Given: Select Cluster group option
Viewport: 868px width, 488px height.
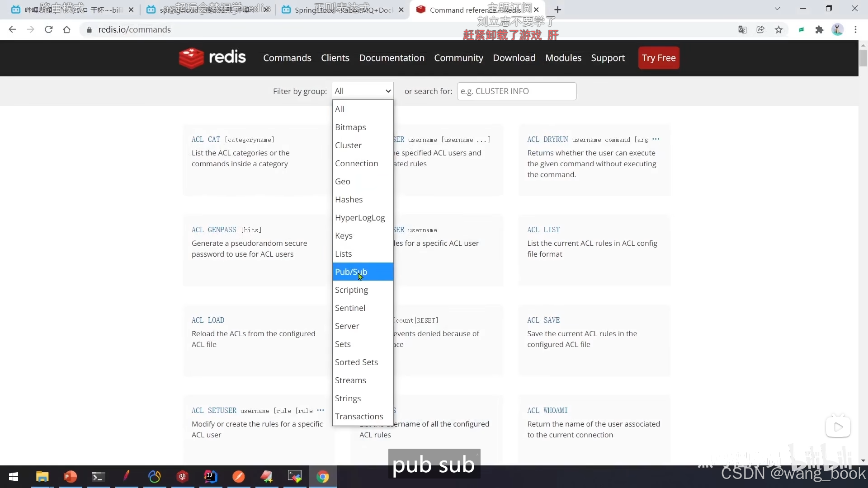Looking at the screenshot, I should pyautogui.click(x=363, y=145).
